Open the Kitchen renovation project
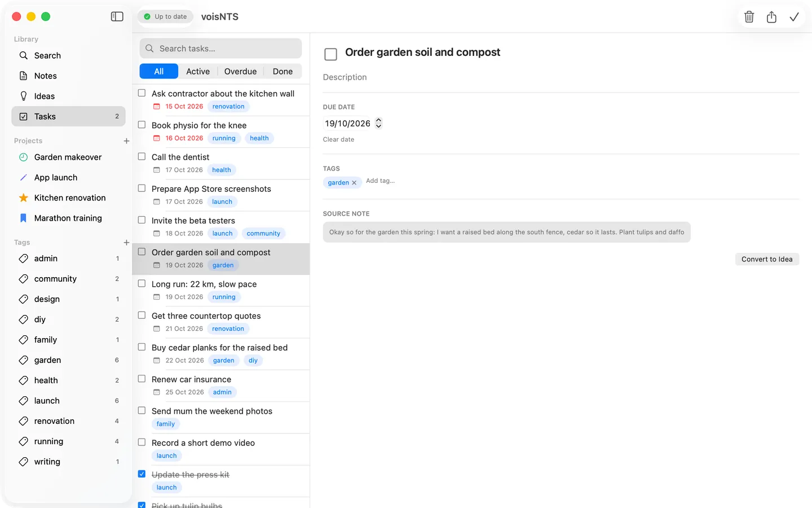This screenshot has width=812, height=508. tap(68, 198)
